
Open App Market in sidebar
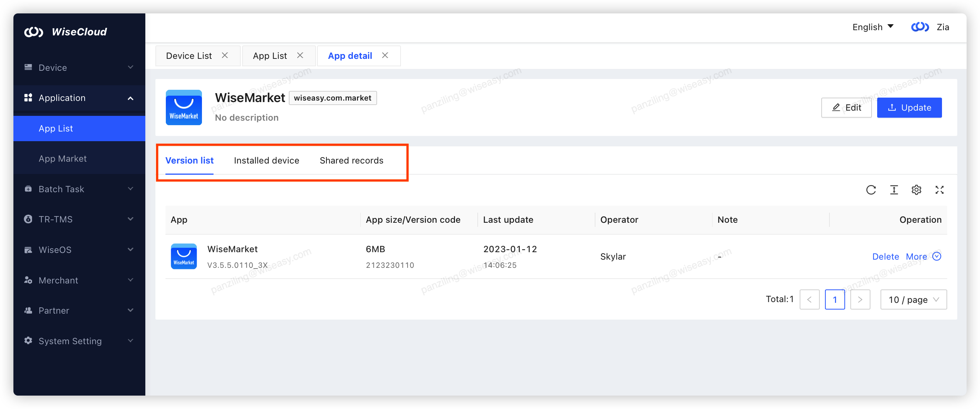(x=63, y=159)
